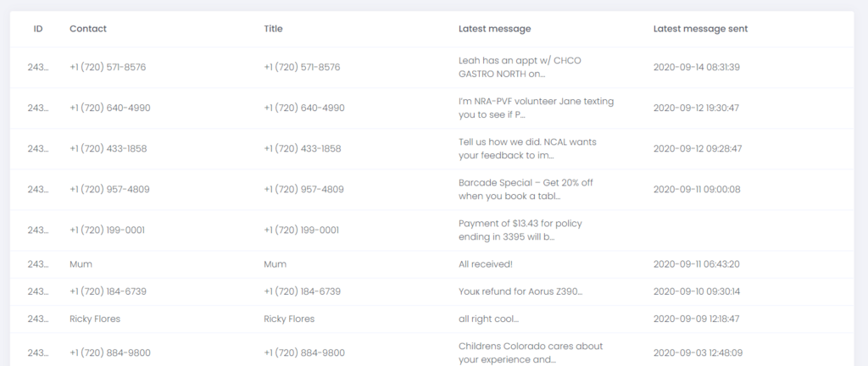Image resolution: width=868 pixels, height=366 pixels.
Task: Open the Payment of $13.43 message
Action: click(x=520, y=230)
